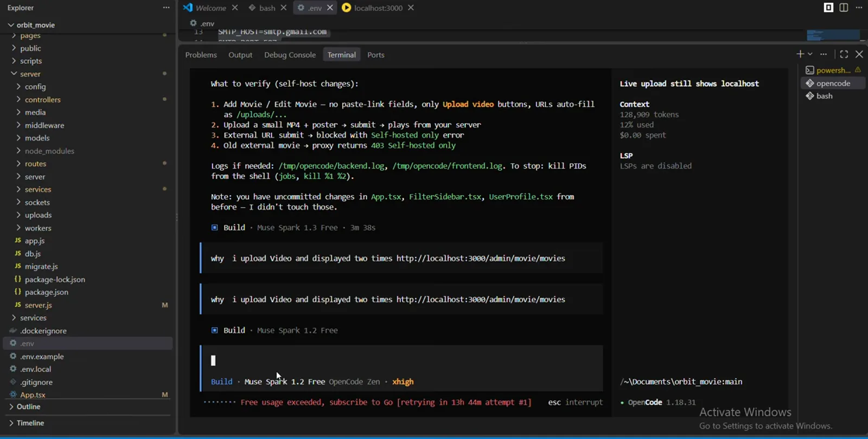The width and height of the screenshot is (868, 439).
Task: Switch to the bash editor tab
Action: 267,8
